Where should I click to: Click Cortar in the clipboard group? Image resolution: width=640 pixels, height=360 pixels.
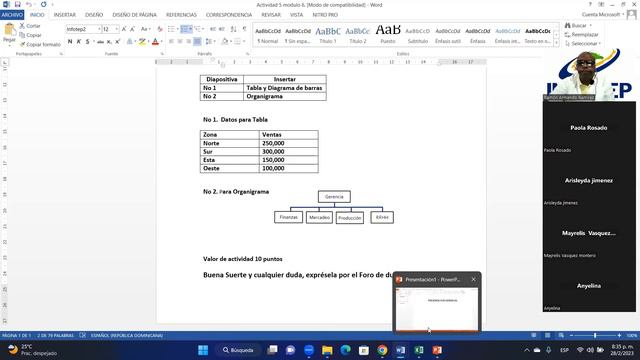coord(29,26)
